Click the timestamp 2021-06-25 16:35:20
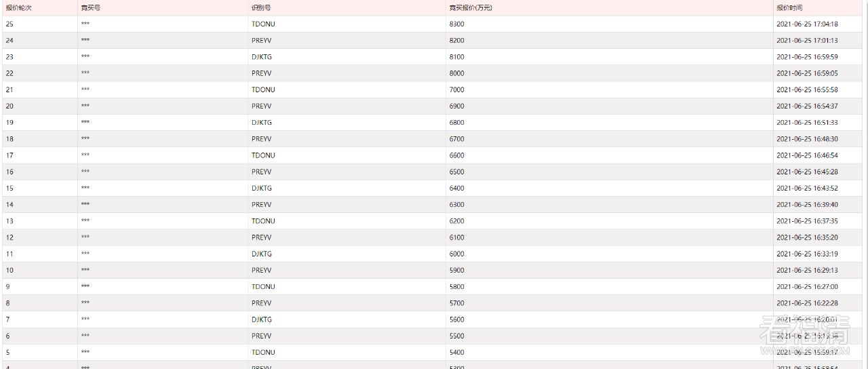 [807, 237]
